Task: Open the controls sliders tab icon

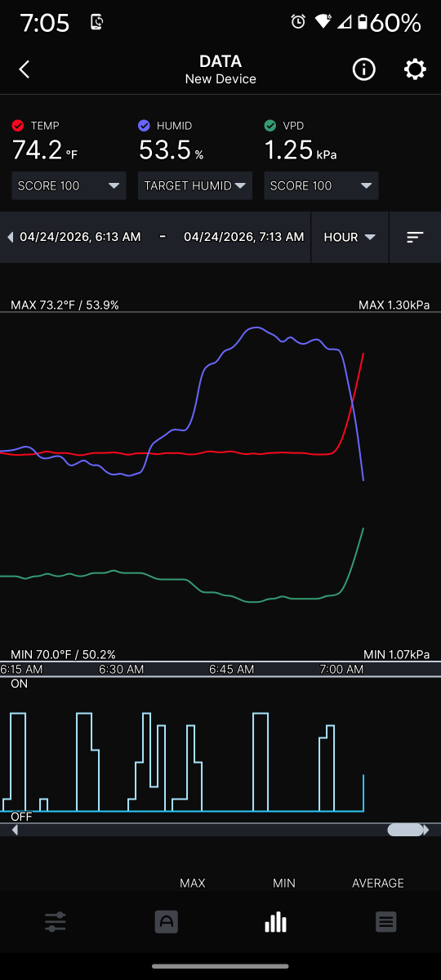Action: tap(56, 922)
